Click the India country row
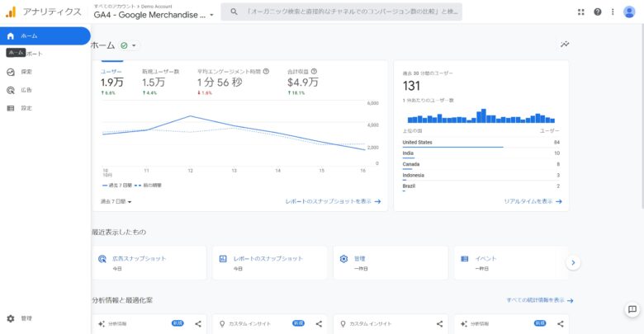This screenshot has width=644, height=334. [x=481, y=153]
